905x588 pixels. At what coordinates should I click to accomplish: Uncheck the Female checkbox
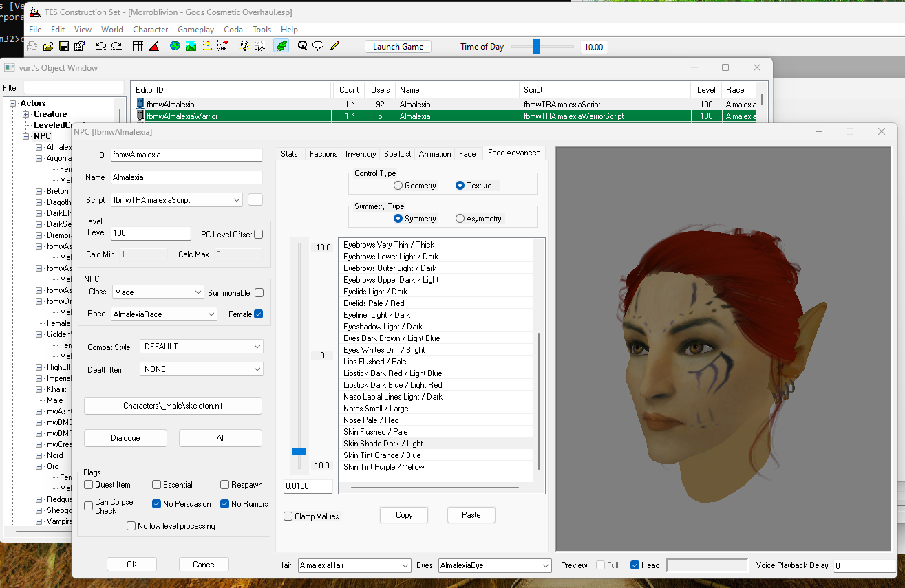click(x=259, y=314)
